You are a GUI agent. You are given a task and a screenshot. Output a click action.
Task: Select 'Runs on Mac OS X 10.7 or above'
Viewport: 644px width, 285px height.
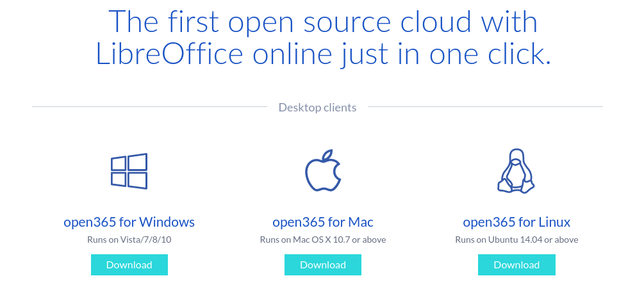point(323,240)
